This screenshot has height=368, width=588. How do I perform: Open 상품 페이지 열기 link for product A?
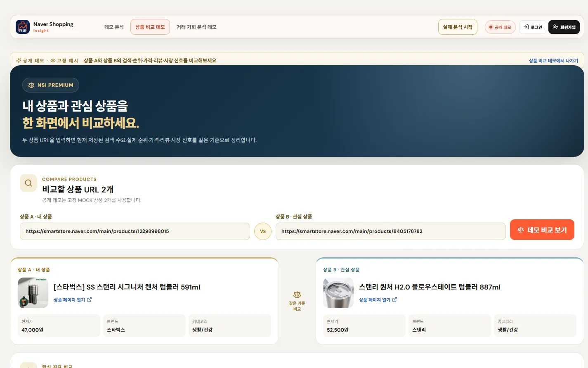pyautogui.click(x=73, y=300)
